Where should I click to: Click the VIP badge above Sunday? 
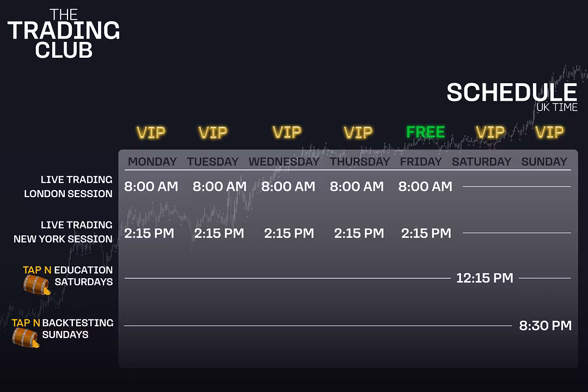(x=549, y=132)
